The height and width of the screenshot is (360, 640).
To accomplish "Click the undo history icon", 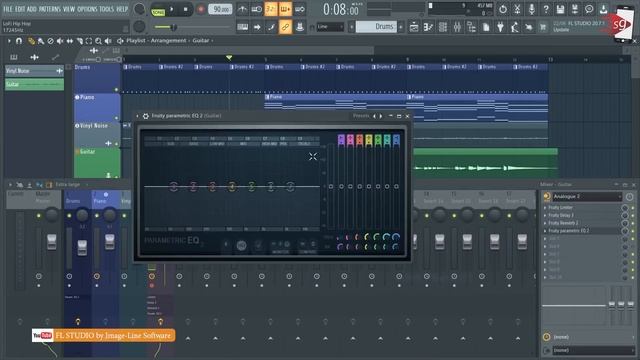I will tap(503, 9).
